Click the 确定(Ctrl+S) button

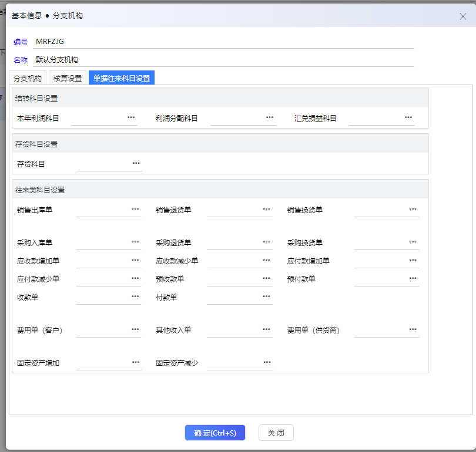click(x=215, y=433)
